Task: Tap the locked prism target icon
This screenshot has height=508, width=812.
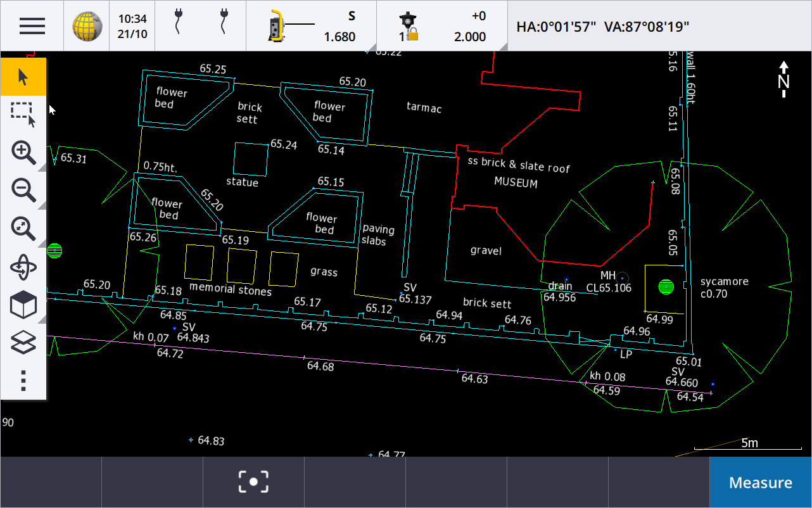Action: pyautogui.click(x=409, y=27)
